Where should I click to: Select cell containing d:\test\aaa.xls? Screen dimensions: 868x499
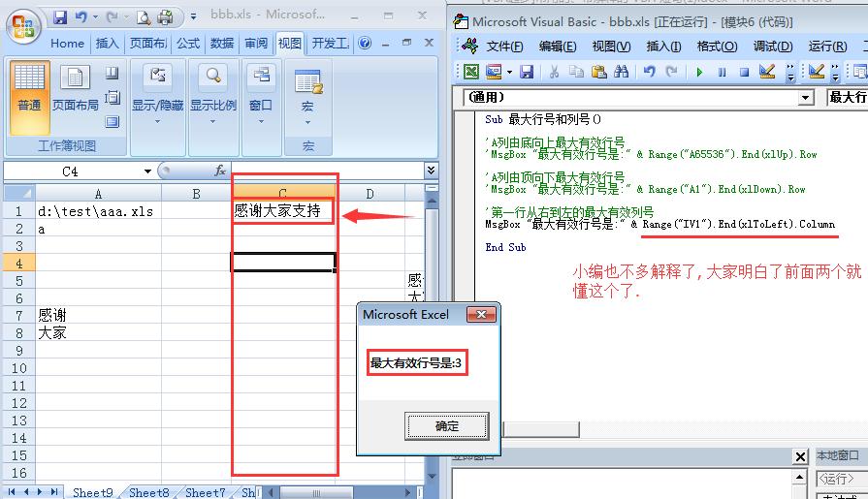[x=98, y=211]
